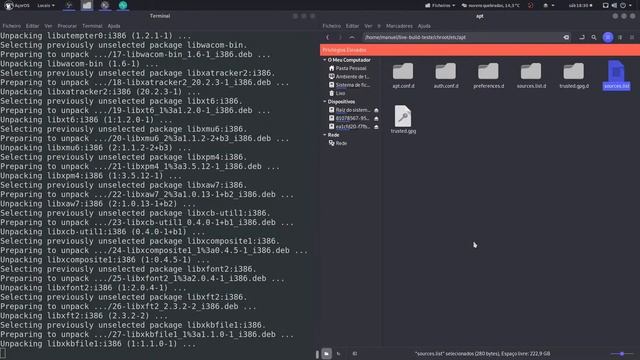Open the file manager search
640x360 pixels.
click(594, 37)
